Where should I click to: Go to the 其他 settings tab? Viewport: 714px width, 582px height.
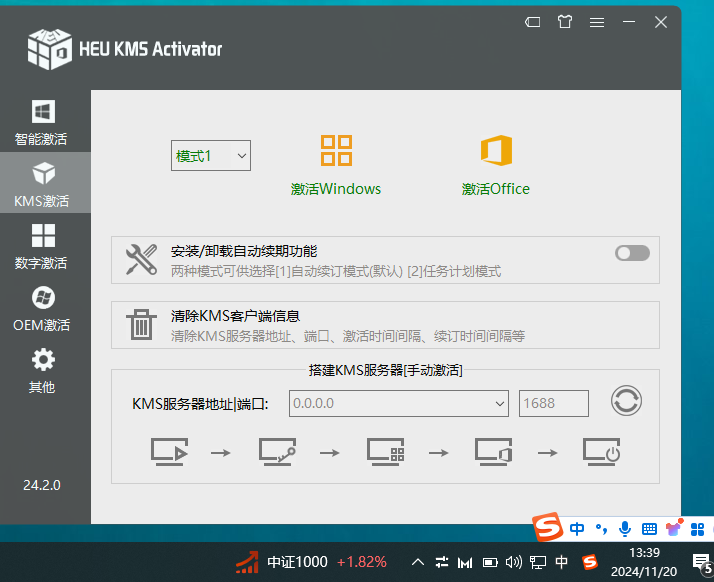point(42,371)
